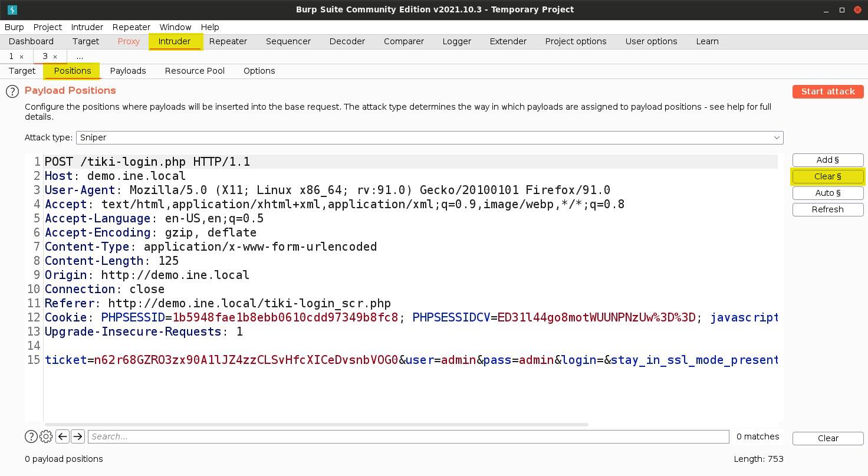
Task: Go to next search match arrow
Action: click(x=78, y=436)
